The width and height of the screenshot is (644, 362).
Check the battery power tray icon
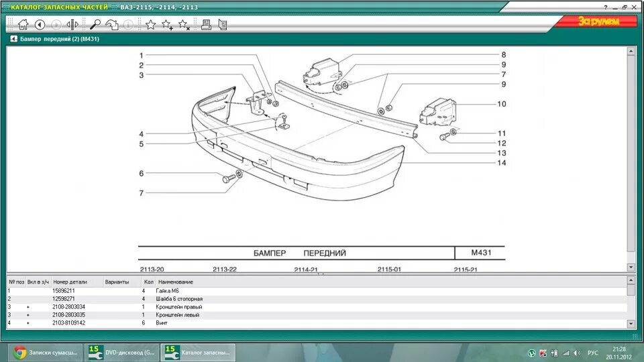555,353
